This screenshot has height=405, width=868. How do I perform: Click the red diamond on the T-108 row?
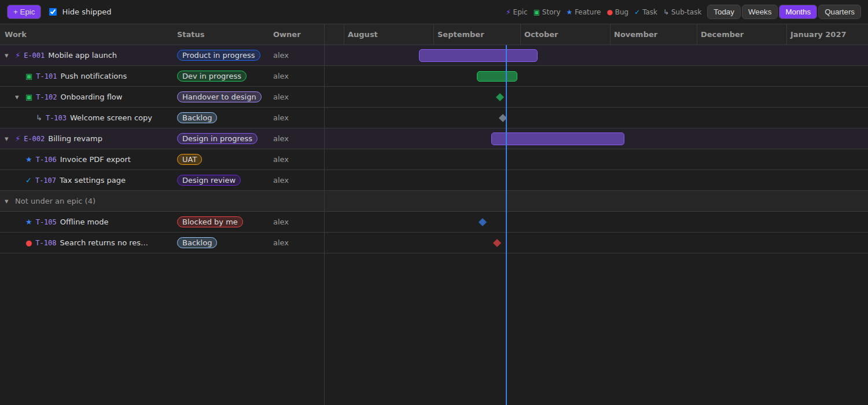click(x=497, y=243)
